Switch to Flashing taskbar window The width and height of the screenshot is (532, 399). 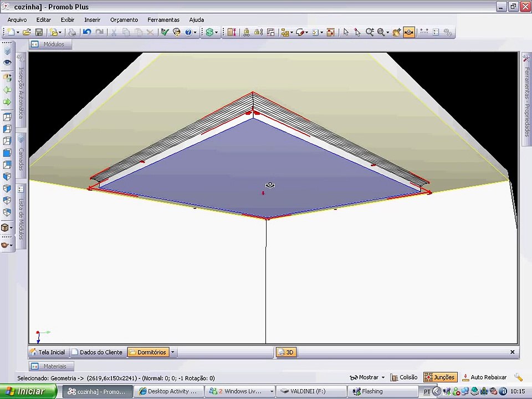click(383, 392)
